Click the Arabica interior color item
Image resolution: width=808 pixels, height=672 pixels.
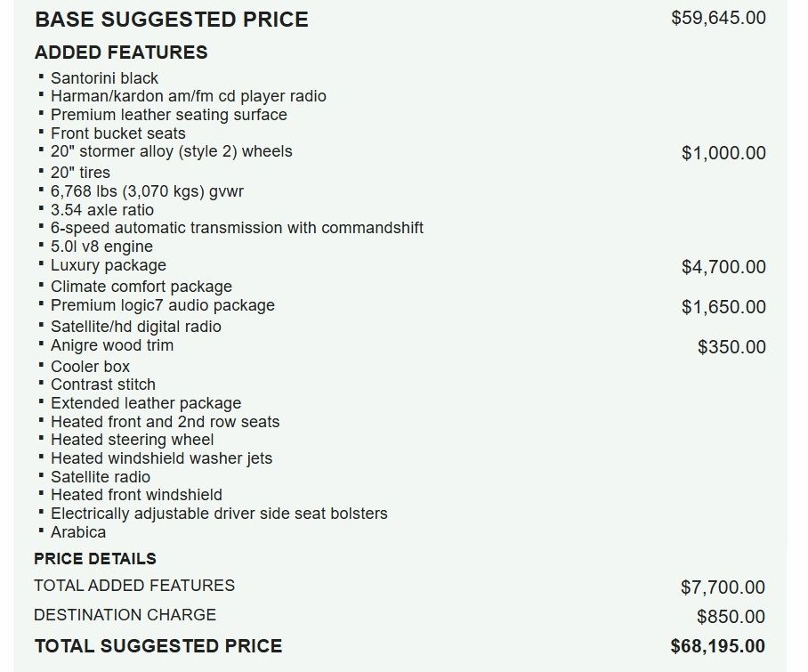click(77, 532)
